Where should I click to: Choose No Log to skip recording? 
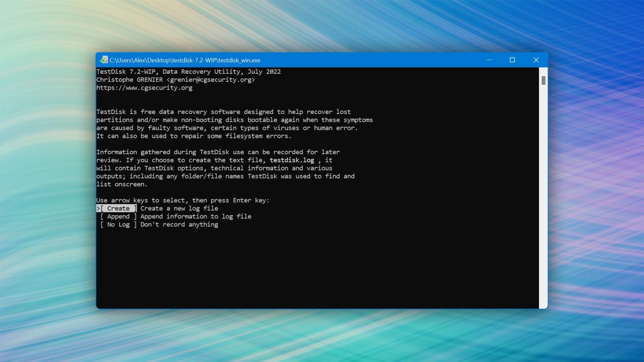point(118,225)
